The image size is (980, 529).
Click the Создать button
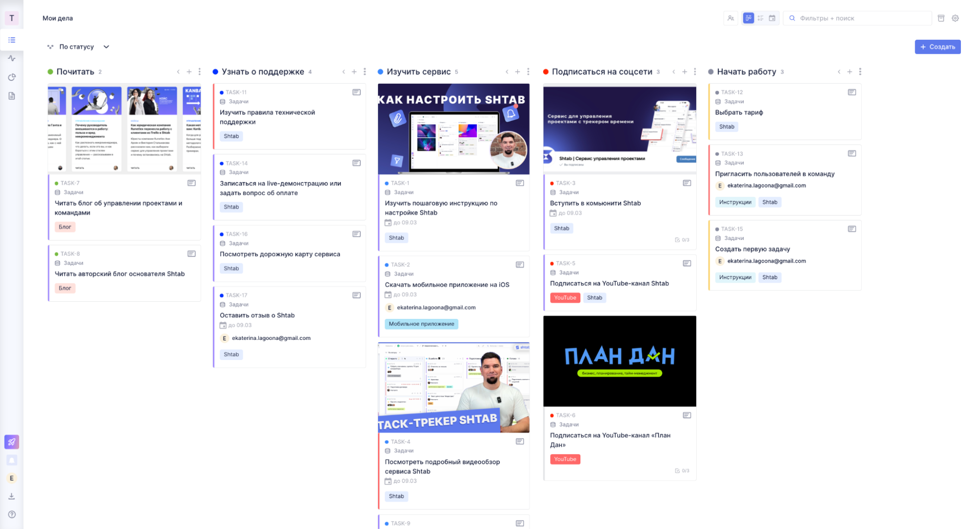[937, 47]
